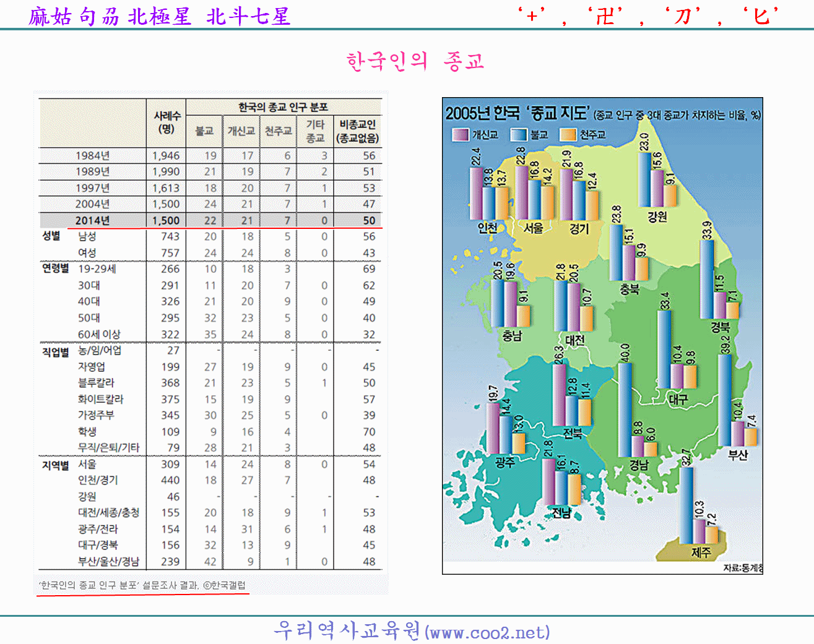The height and width of the screenshot is (644, 814).
Task: Click the 한국갤럽 source caption below table
Action: [142, 585]
